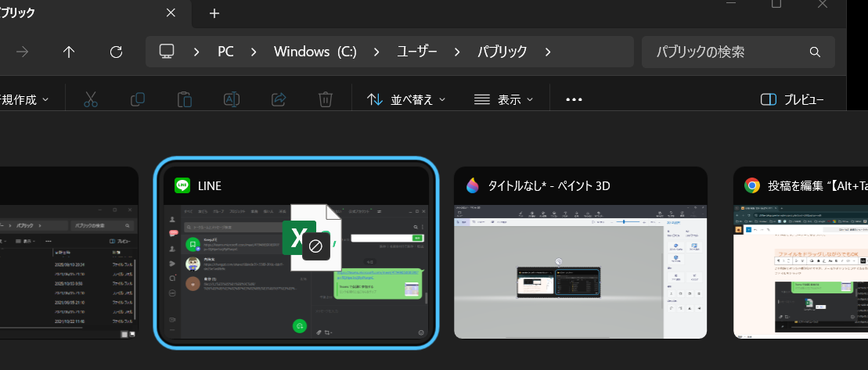Click the Paste clipboard icon
Viewport: 868px width, 370px height.
click(185, 99)
